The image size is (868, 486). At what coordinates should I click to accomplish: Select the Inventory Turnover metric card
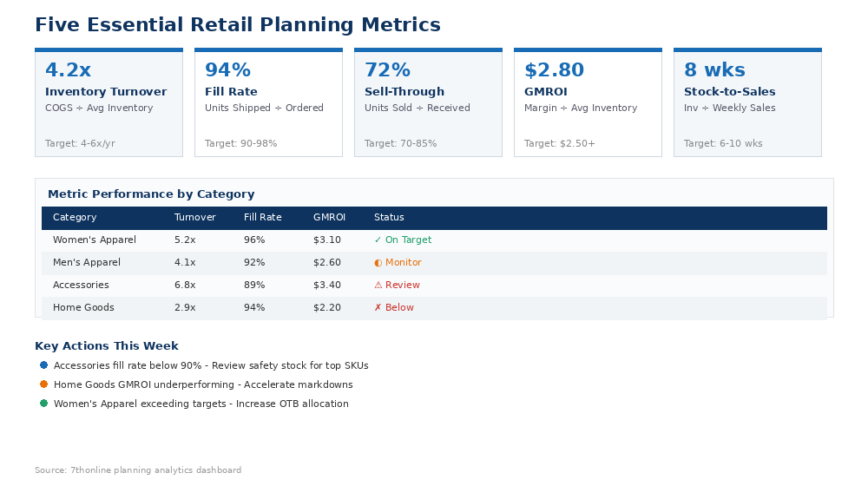[108, 102]
